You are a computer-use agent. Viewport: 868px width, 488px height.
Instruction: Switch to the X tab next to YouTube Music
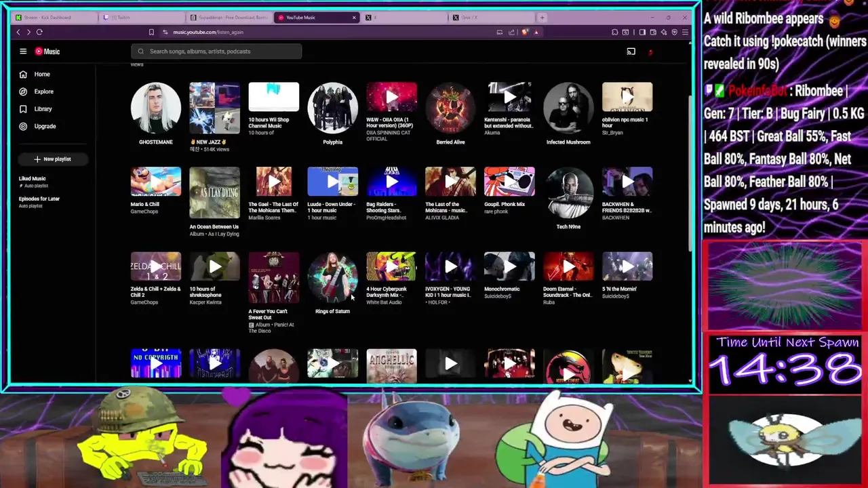point(403,17)
